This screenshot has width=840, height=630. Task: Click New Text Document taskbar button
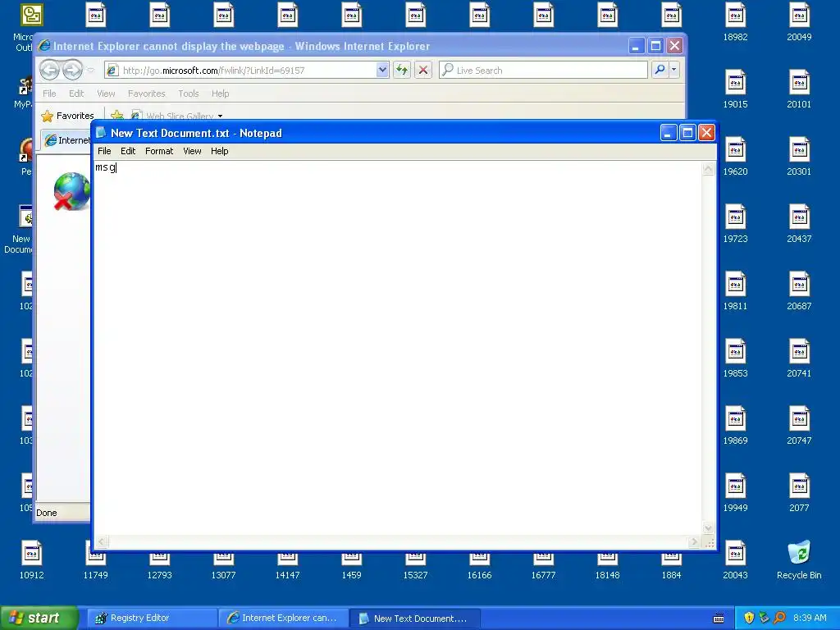coord(414,619)
